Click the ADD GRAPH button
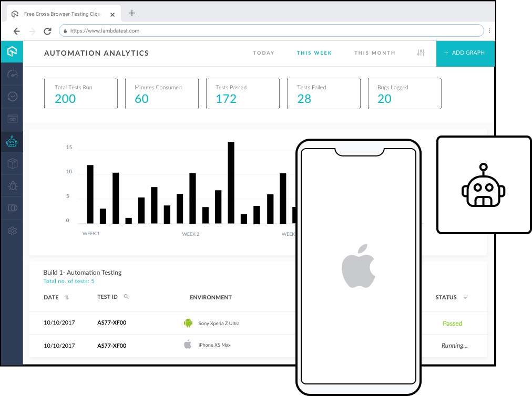This screenshot has width=532, height=396. click(465, 54)
